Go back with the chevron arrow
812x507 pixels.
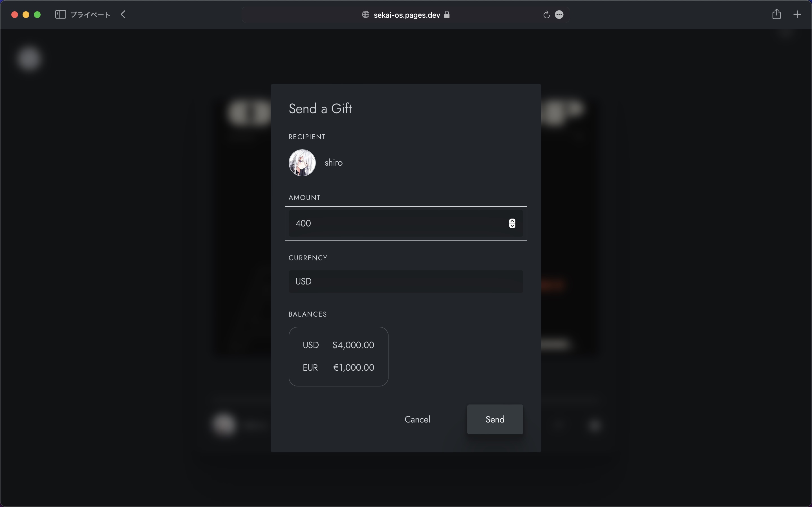point(123,14)
